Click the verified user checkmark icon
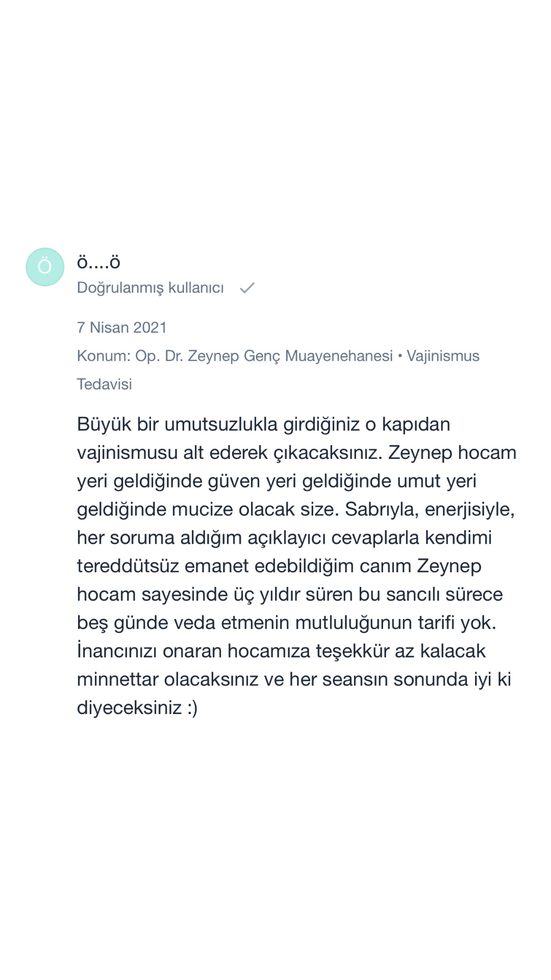This screenshot has height=980, width=551. (247, 288)
